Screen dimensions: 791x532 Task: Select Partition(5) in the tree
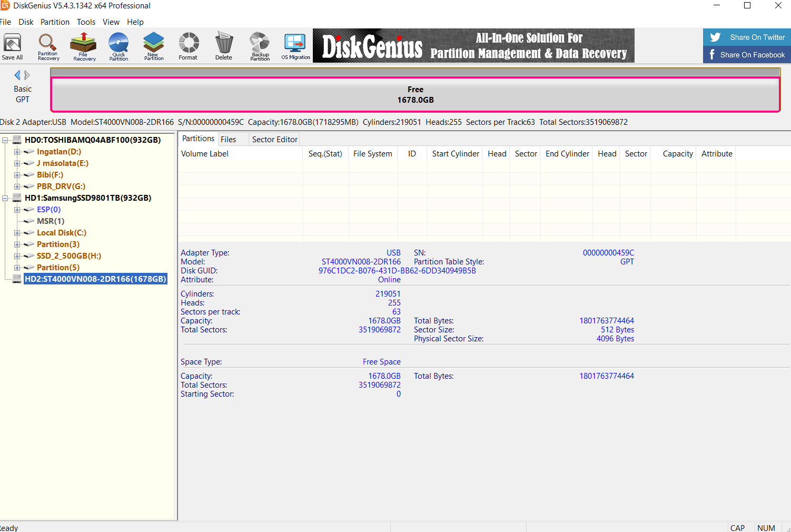tap(58, 268)
